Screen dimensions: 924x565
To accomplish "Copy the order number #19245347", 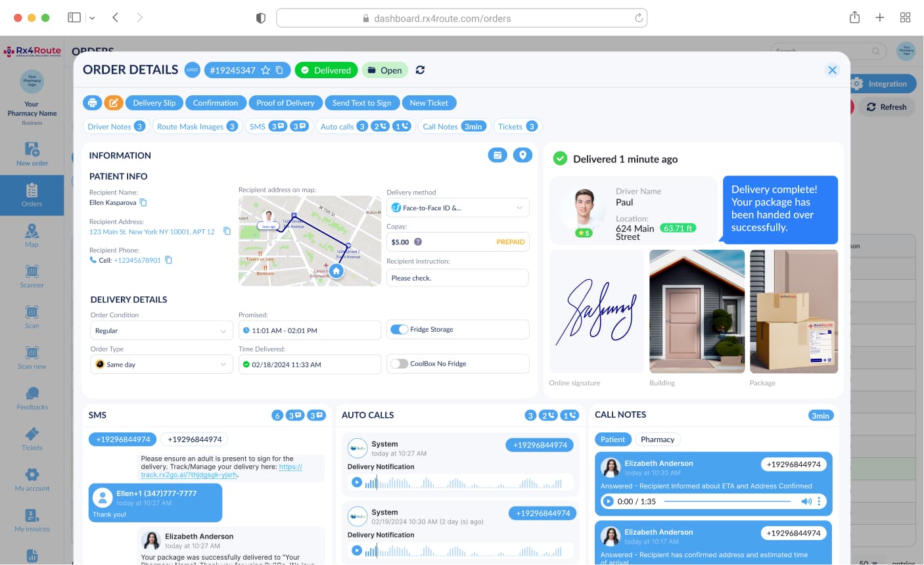I will pos(279,70).
